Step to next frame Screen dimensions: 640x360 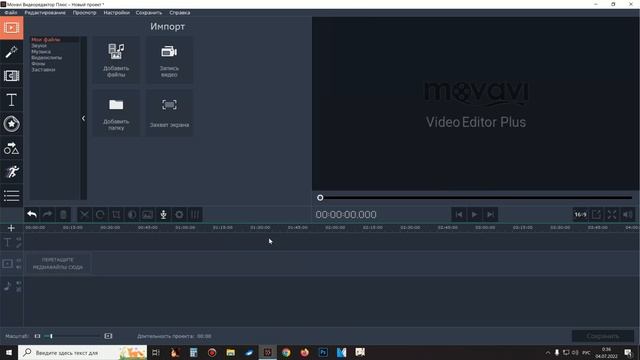click(x=490, y=214)
